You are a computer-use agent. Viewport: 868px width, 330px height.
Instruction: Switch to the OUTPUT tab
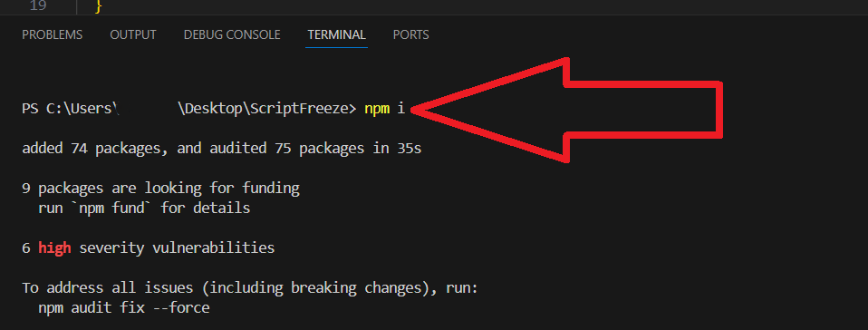pyautogui.click(x=133, y=34)
